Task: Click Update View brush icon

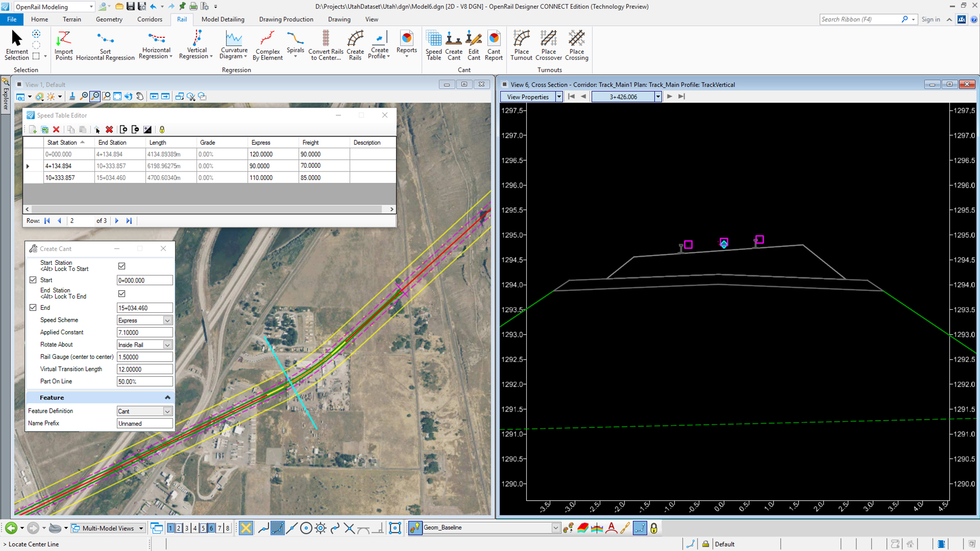Action: pos(72,96)
